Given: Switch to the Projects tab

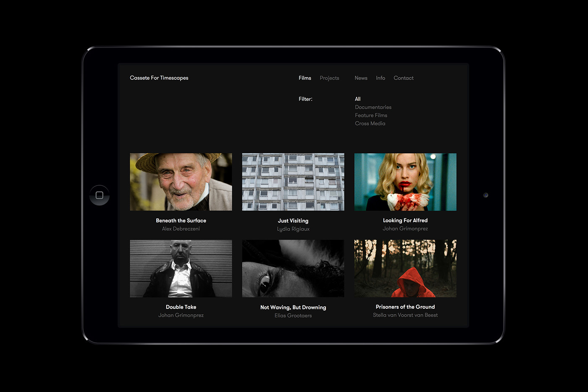Looking at the screenshot, I should [x=329, y=78].
